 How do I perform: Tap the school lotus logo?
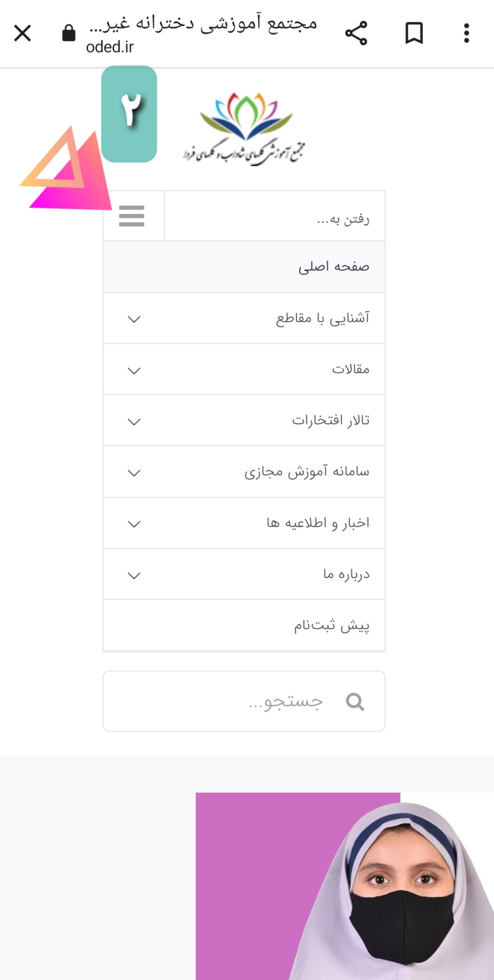pyautogui.click(x=245, y=128)
